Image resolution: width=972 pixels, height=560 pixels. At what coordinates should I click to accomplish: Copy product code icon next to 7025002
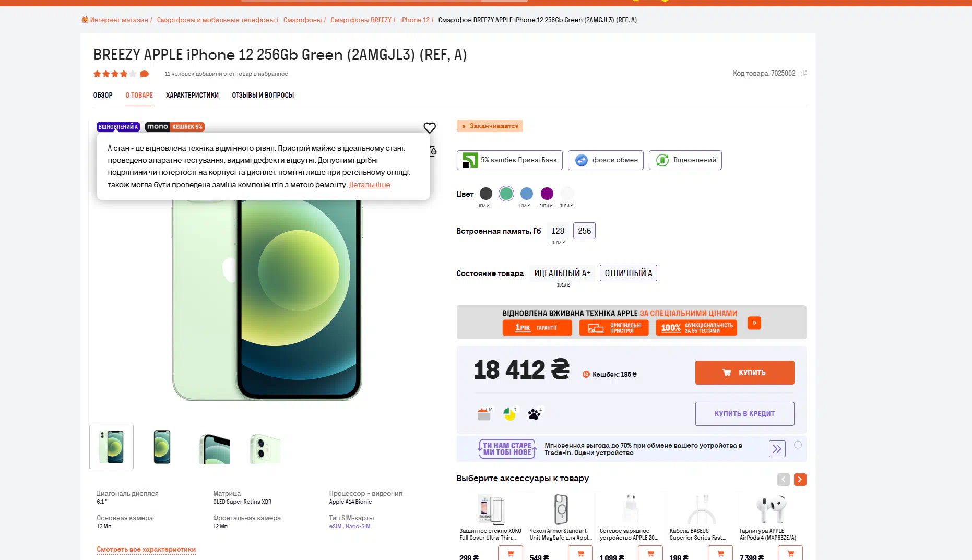coord(804,73)
